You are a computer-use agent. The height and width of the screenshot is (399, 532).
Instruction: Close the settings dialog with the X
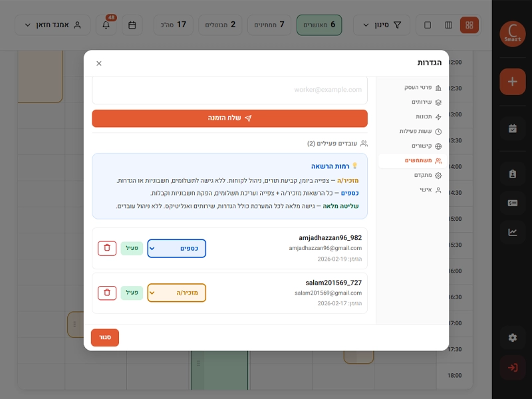pyautogui.click(x=99, y=63)
